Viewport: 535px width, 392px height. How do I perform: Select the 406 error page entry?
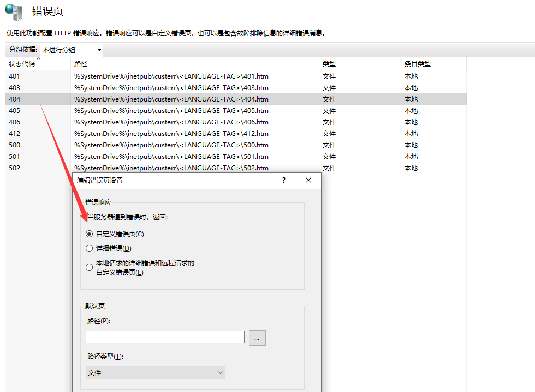[x=14, y=122]
